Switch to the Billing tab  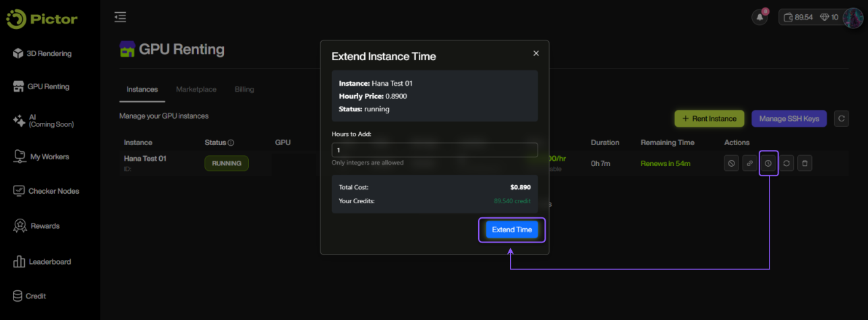pyautogui.click(x=244, y=89)
